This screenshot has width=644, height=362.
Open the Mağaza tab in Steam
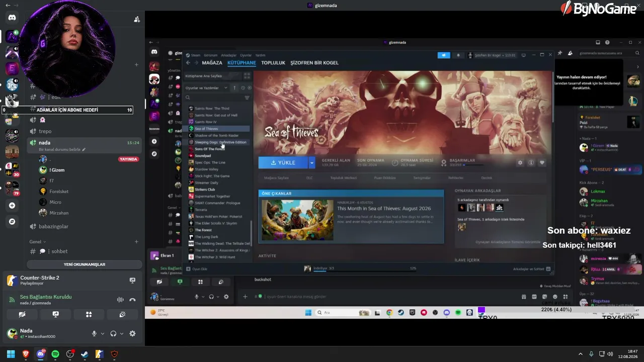tap(212, 63)
